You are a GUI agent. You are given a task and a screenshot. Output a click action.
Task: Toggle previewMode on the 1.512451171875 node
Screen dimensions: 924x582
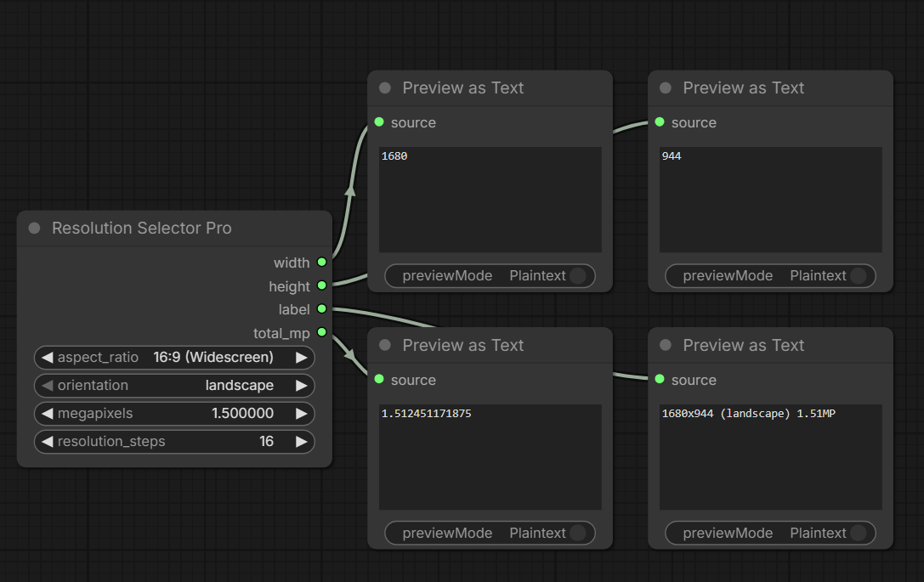(x=490, y=533)
